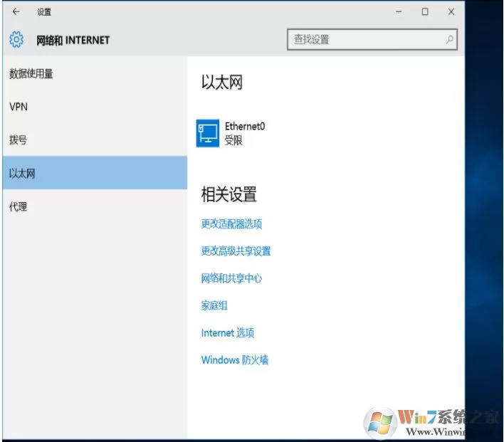Close the settings window
Image resolution: width=504 pixels, height=442 pixels.
pos(451,12)
